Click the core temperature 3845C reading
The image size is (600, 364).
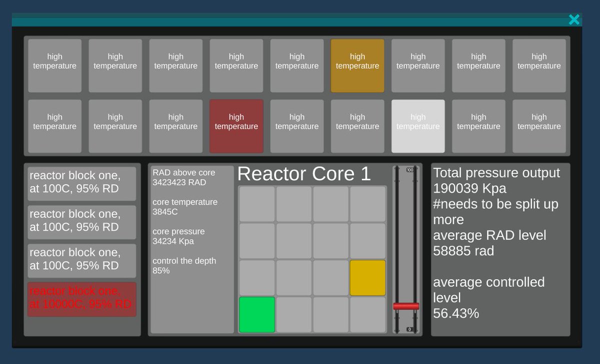point(185,207)
